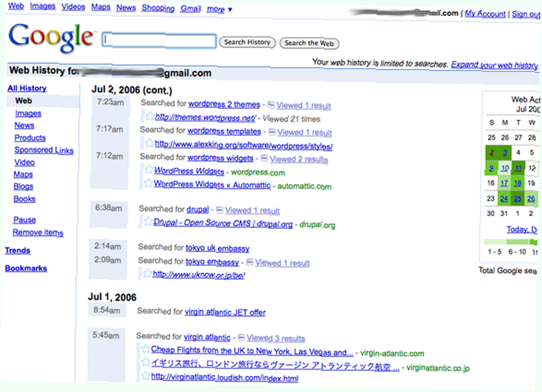Viewport: 542px width, 392px height.
Task: Open My Account link
Action: 485,14
